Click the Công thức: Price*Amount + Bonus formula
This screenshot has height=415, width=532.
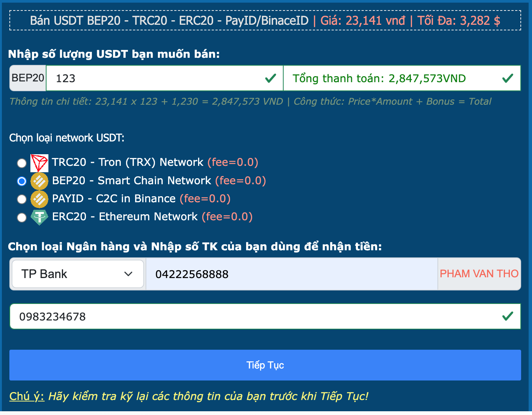point(392,101)
